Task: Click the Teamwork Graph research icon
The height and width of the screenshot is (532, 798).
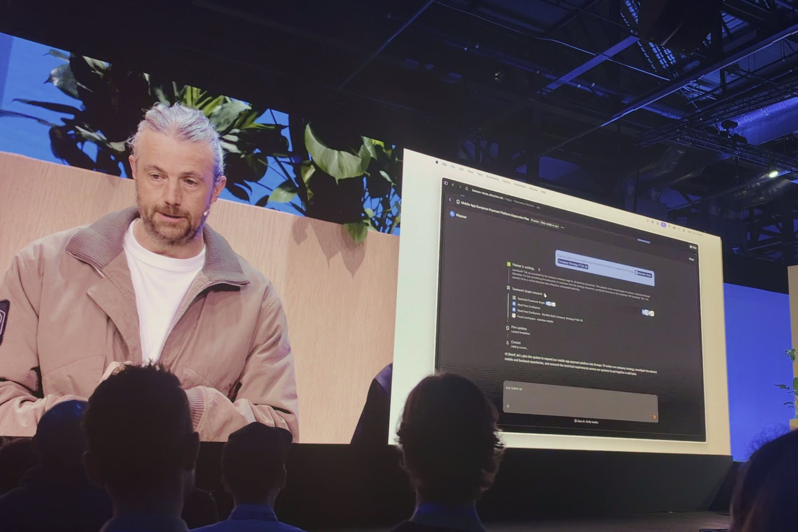Action: (x=508, y=288)
